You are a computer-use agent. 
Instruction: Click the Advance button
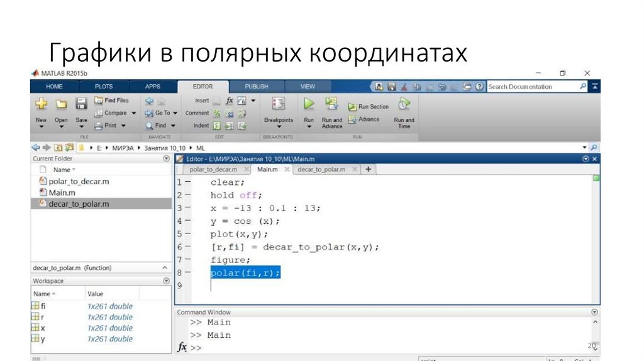(x=364, y=119)
